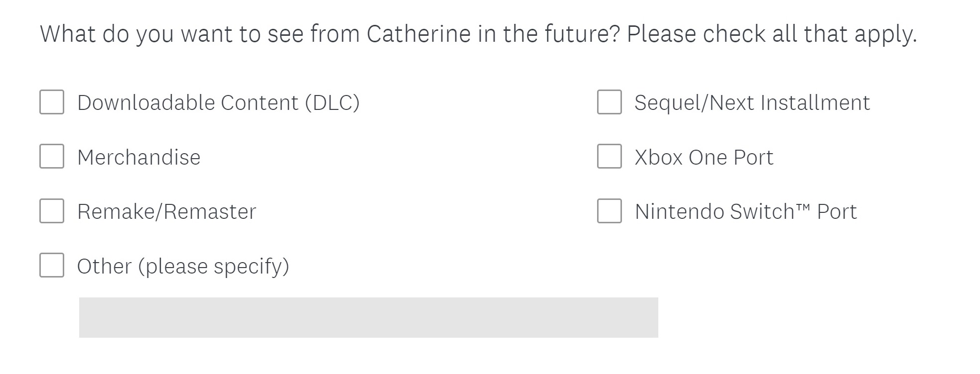The height and width of the screenshot is (374, 980).
Task: Focus the gray Other specify text field
Action: [x=368, y=317]
